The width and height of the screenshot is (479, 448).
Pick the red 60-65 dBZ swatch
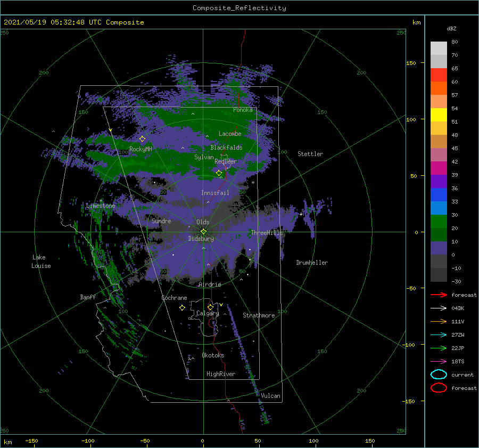tap(439, 75)
